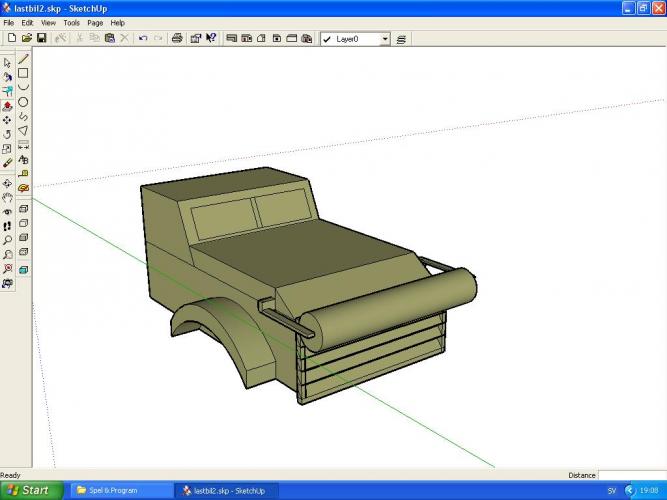This screenshot has width=667, height=500.
Task: Activate the Orbit camera tool
Action: [8, 184]
